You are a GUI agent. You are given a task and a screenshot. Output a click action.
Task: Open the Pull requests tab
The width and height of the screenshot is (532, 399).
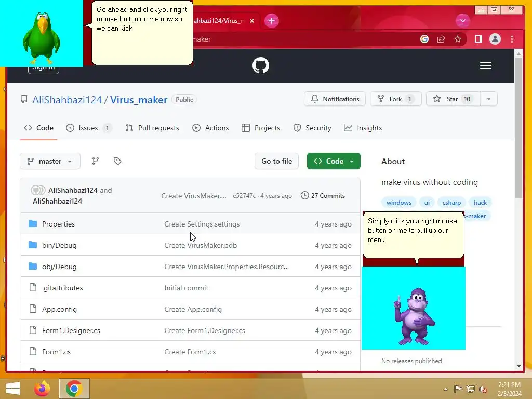(152, 128)
